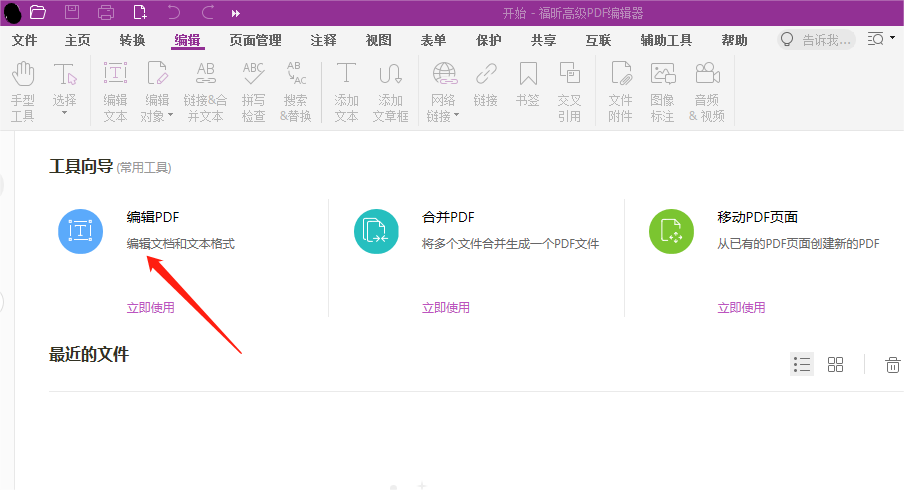Click the Bookmark (书签) tool

(528, 85)
